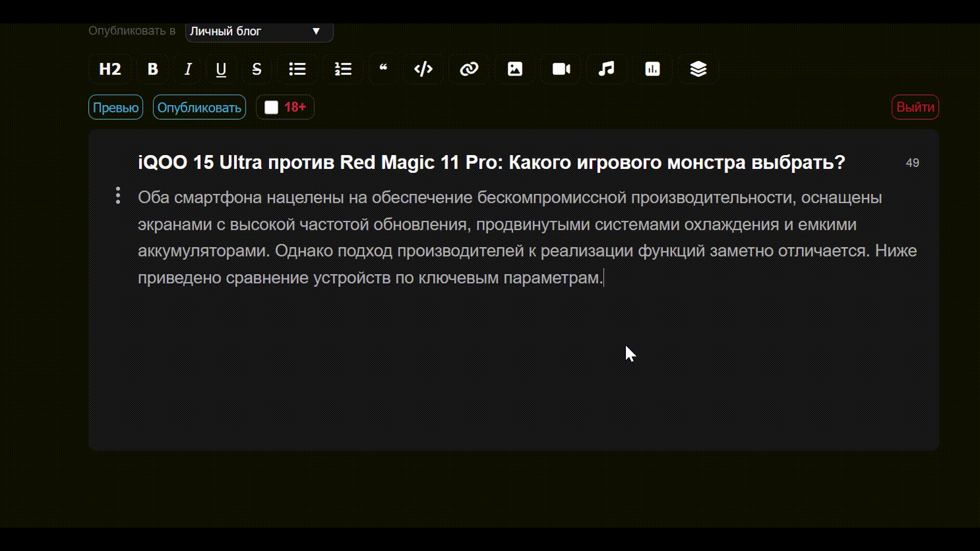Click the layers stack icon
This screenshot has height=551, width=980.
tap(698, 69)
